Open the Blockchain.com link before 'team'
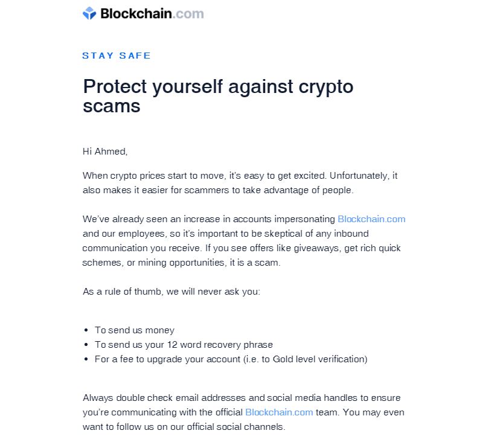500x448 pixels. [x=279, y=412]
